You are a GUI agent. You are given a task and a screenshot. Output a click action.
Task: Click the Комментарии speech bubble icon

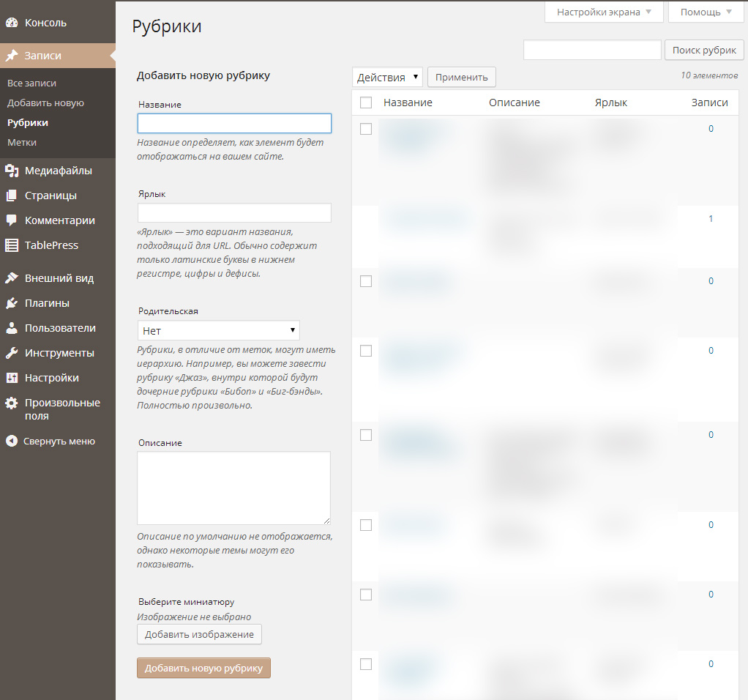(12, 220)
